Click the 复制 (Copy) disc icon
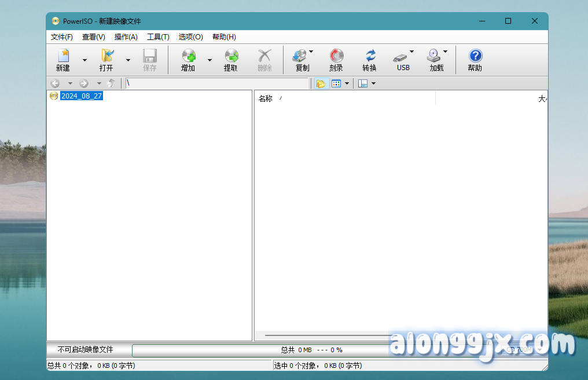This screenshot has height=380, width=588. (x=300, y=56)
